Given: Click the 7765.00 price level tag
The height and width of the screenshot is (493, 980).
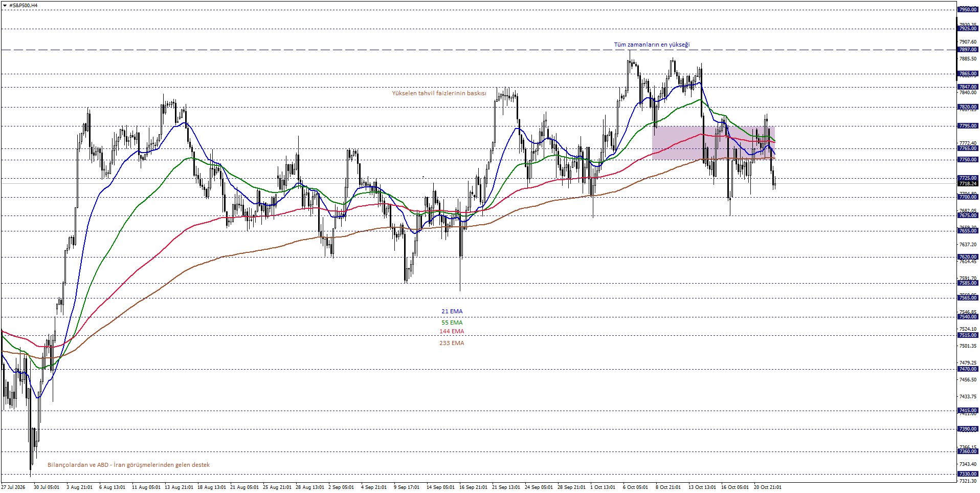Looking at the screenshot, I should pos(968,148).
